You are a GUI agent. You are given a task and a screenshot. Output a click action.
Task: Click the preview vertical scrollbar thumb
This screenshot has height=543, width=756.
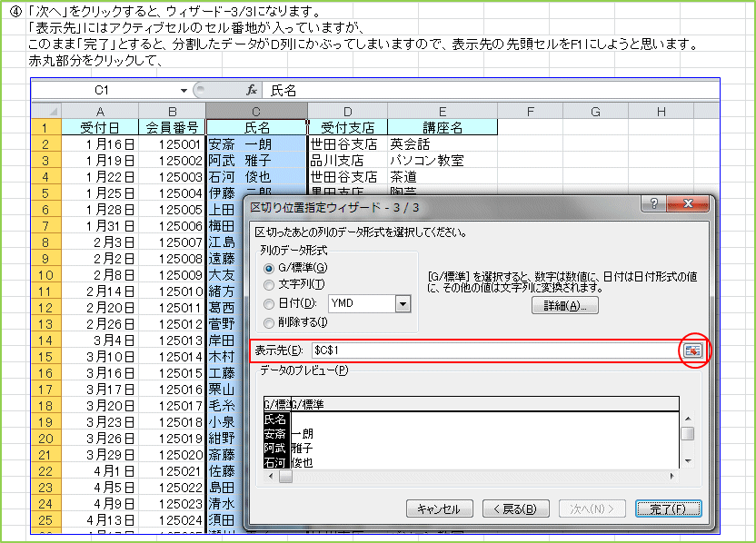coord(688,433)
